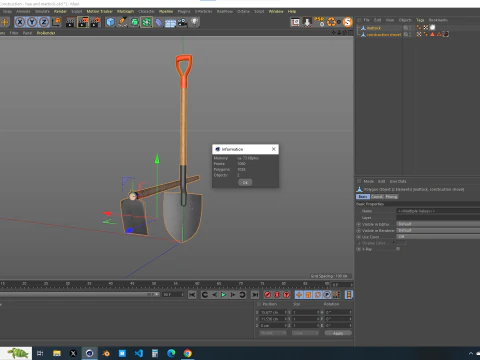Screen dimensions: 480x360
Task: Click Position X value field
Action: click(x=273, y=312)
